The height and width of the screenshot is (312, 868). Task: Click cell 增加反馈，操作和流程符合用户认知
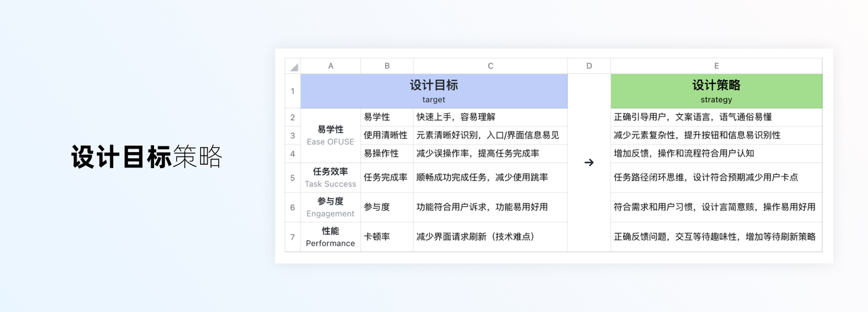(x=716, y=153)
